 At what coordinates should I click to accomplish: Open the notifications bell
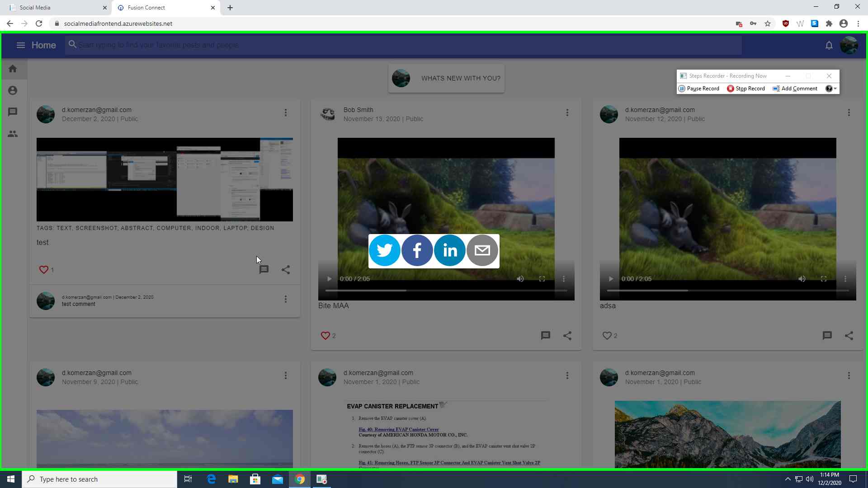829,45
